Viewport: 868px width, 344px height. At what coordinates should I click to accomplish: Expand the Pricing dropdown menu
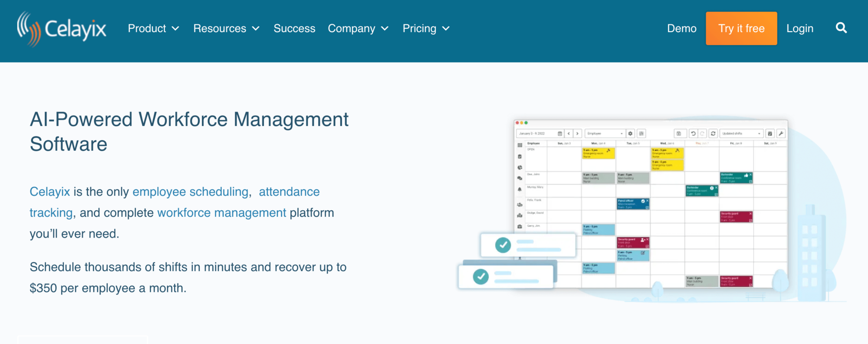[426, 29]
